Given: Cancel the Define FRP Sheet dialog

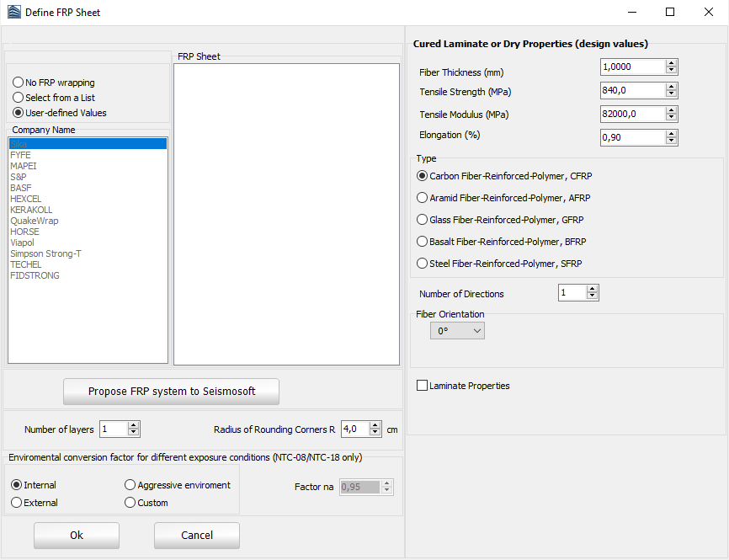Looking at the screenshot, I should pos(197,536).
